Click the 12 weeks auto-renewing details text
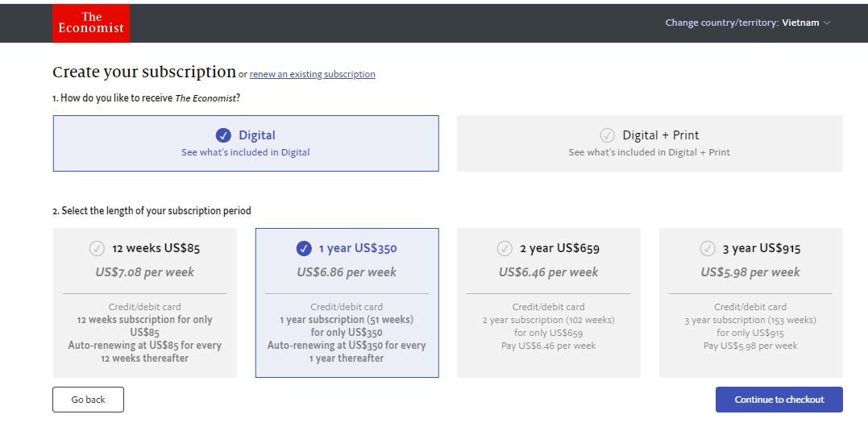This screenshot has width=868, height=431. pos(145,351)
